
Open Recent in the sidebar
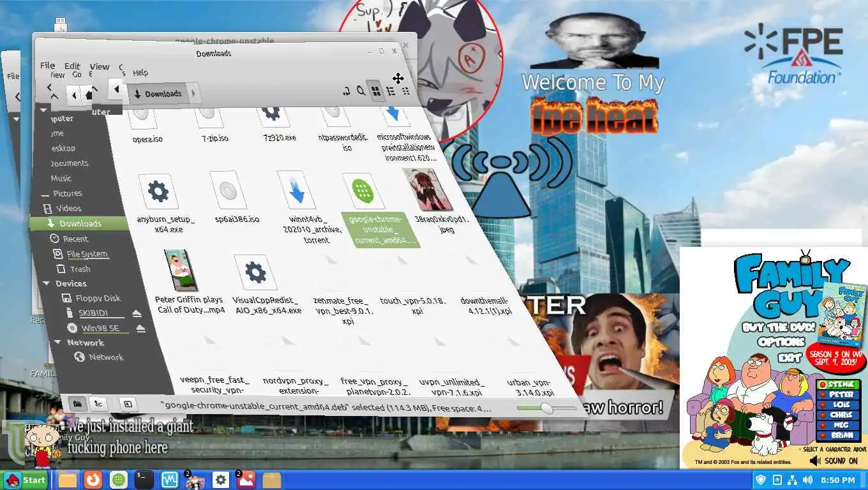69,239
